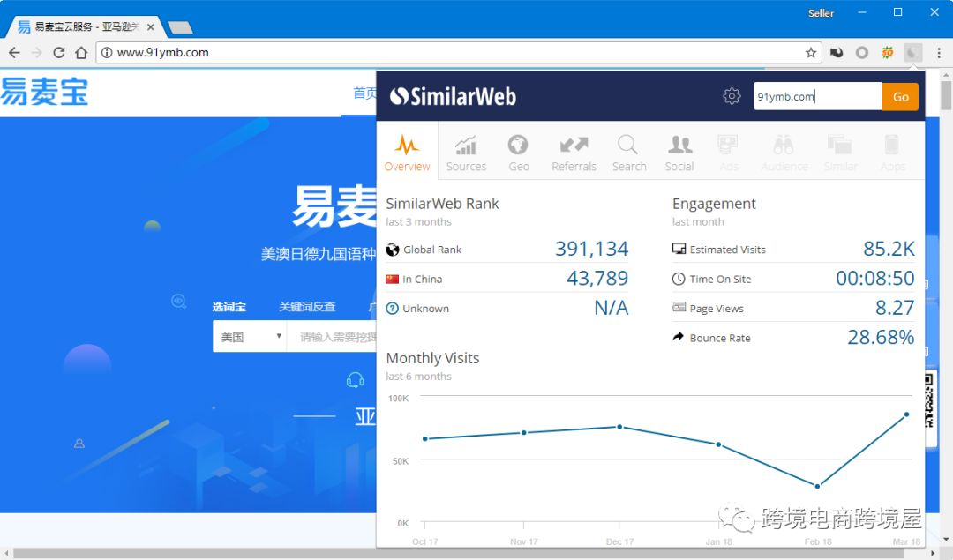Go to the browser home page
The height and width of the screenshot is (560, 953).
click(81, 53)
